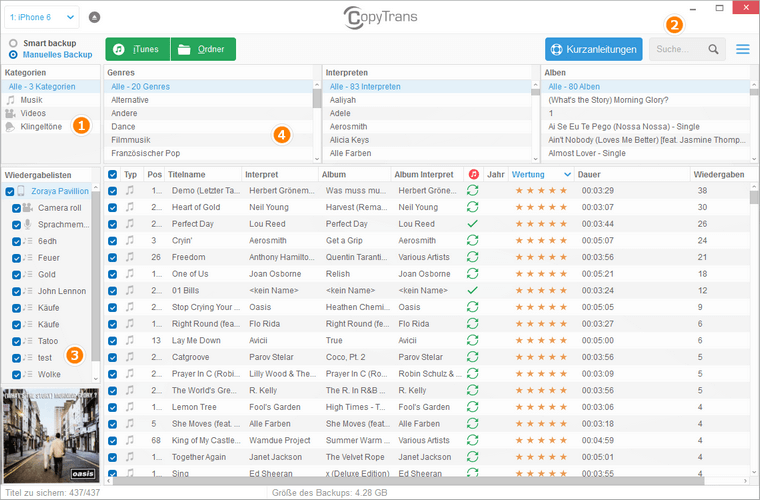Click sync icon in Lay Me Down row

point(472,340)
